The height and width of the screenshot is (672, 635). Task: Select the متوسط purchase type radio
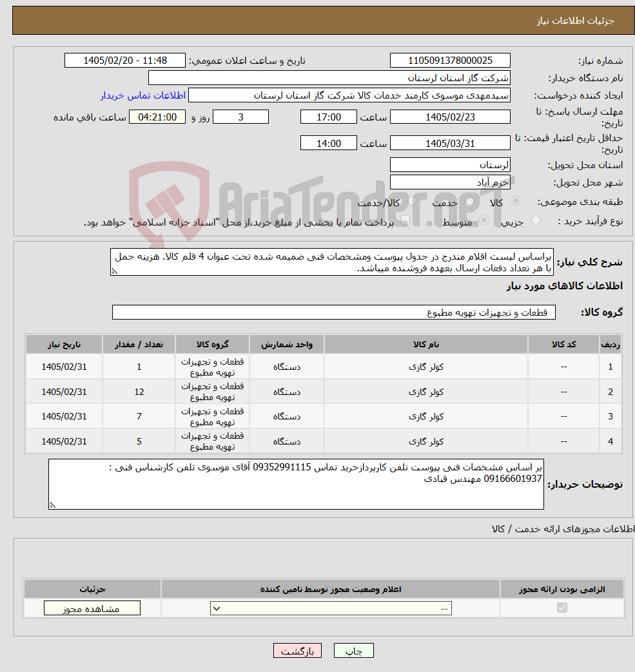[x=484, y=220]
